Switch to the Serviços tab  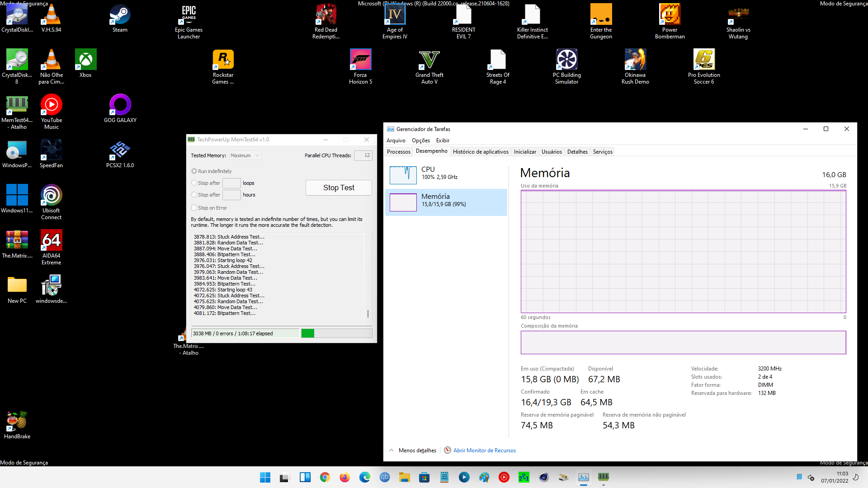[x=603, y=152]
